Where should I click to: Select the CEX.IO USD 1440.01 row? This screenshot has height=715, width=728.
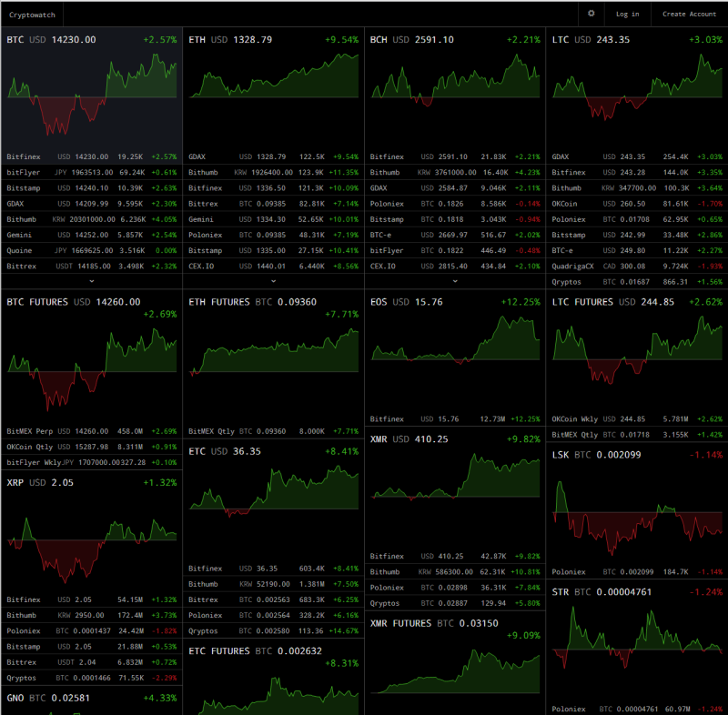point(274,266)
